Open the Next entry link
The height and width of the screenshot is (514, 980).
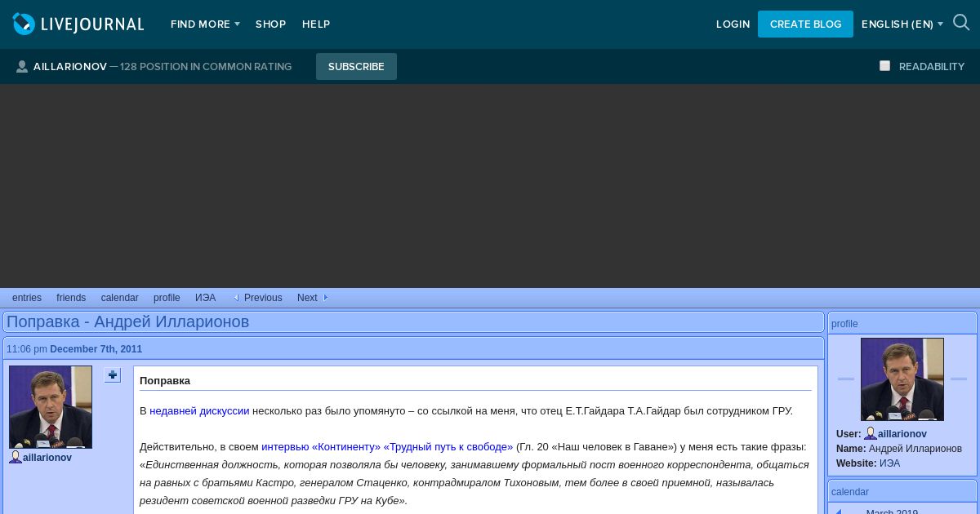(x=307, y=298)
